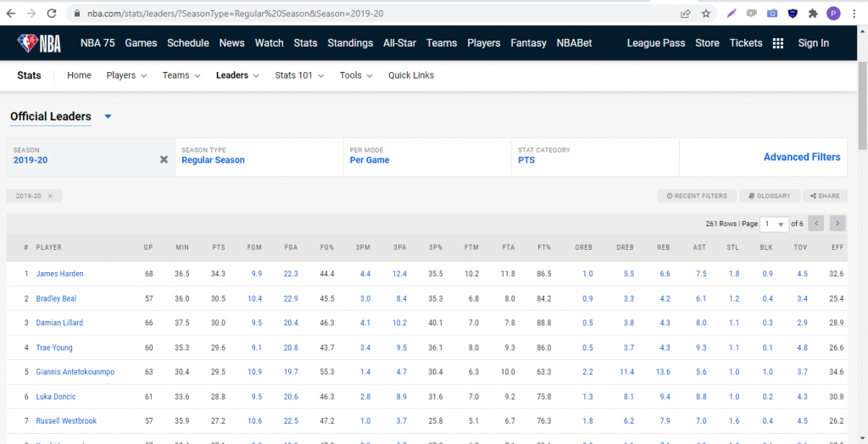The image size is (868, 444).
Task: Open NBA 75 in top navigation
Action: pyautogui.click(x=97, y=43)
